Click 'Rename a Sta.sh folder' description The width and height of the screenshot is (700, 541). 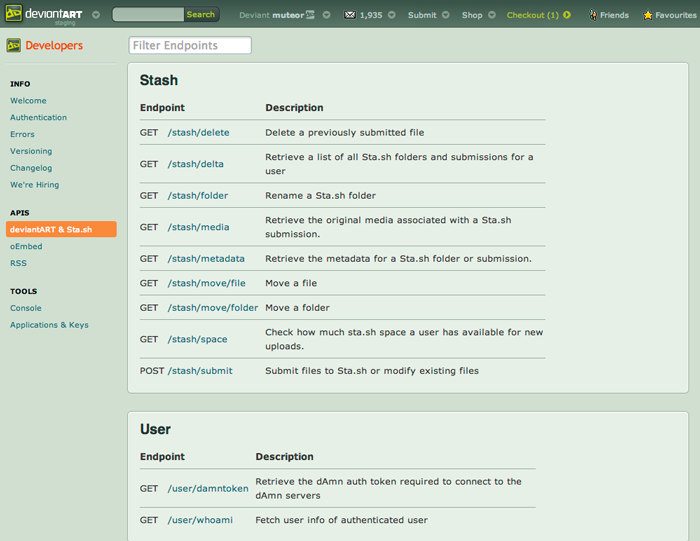321,196
